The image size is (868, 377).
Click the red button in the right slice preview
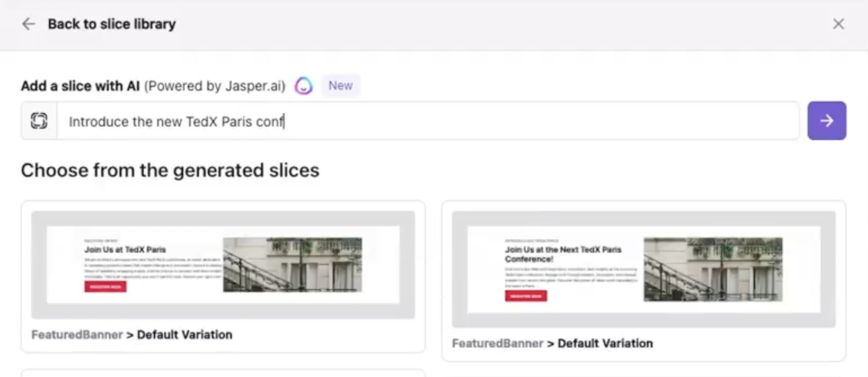(x=526, y=296)
